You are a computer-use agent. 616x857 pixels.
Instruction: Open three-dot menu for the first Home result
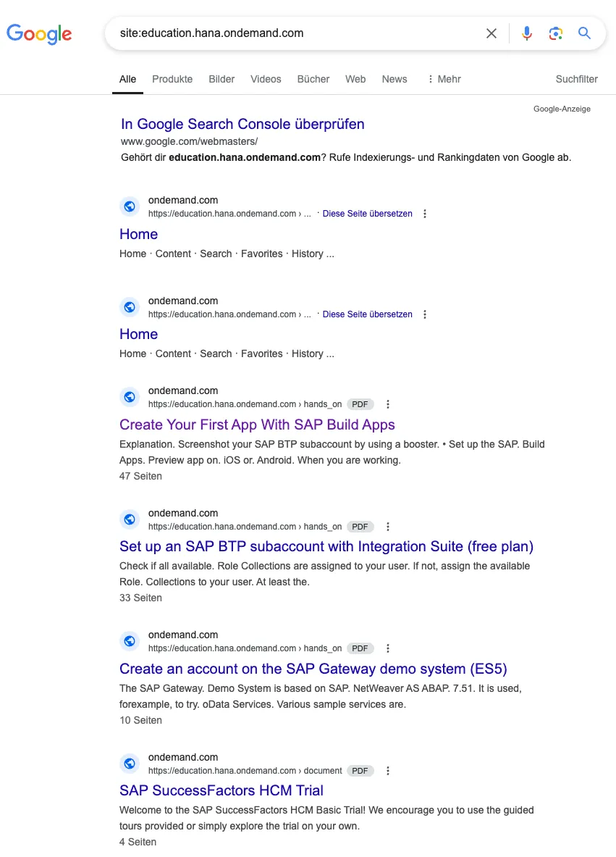[425, 214]
